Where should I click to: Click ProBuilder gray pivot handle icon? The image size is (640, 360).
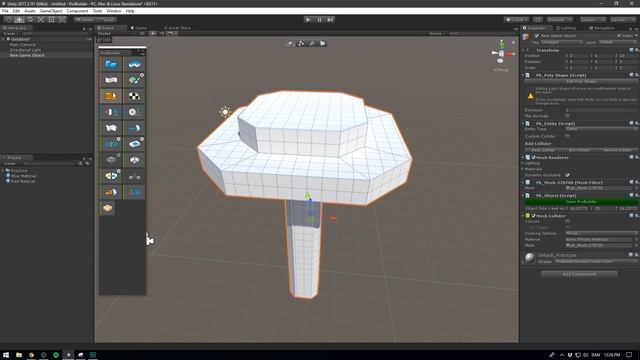point(134,176)
